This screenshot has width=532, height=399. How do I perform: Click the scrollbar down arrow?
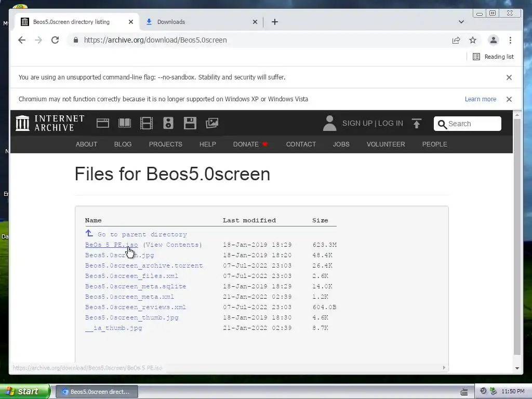(x=517, y=368)
